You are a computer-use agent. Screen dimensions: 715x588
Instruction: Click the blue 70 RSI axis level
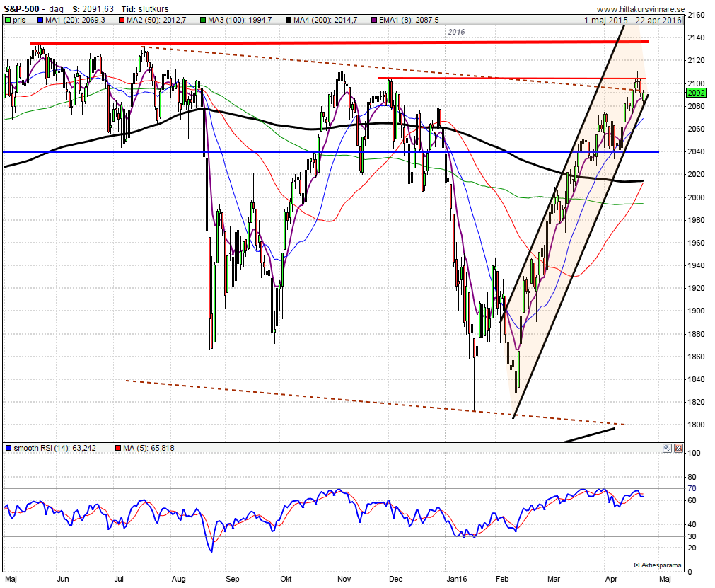coord(692,488)
